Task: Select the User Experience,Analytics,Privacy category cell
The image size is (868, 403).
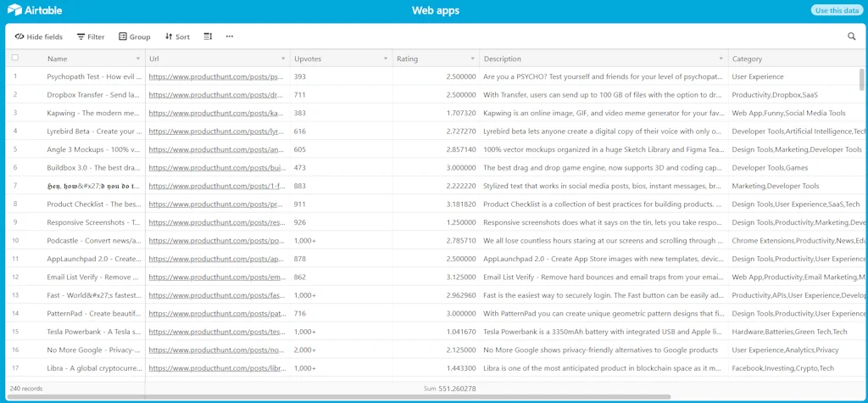Action: click(x=798, y=350)
